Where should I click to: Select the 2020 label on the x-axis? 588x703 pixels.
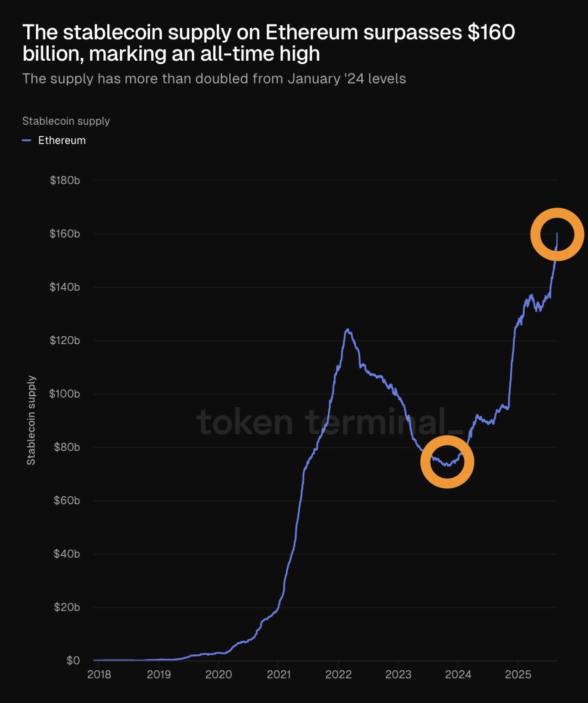click(x=218, y=675)
